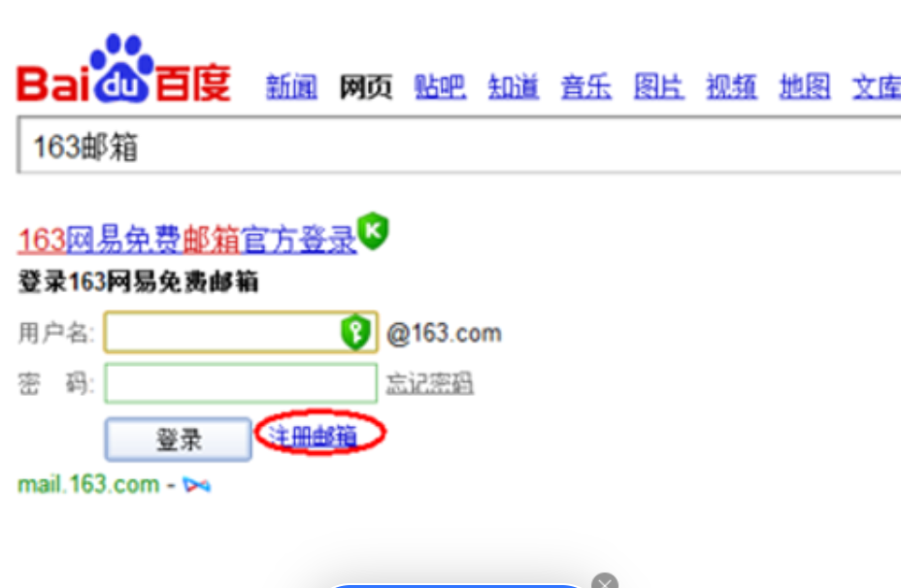Open the 音乐 music tab
This screenshot has height=588, width=901.
pos(586,87)
